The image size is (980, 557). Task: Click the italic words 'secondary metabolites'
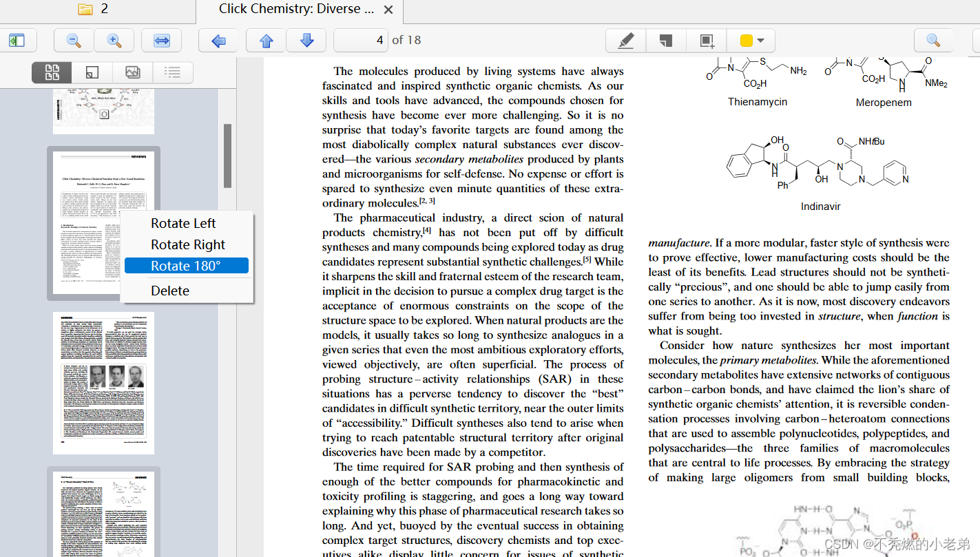[x=469, y=159]
